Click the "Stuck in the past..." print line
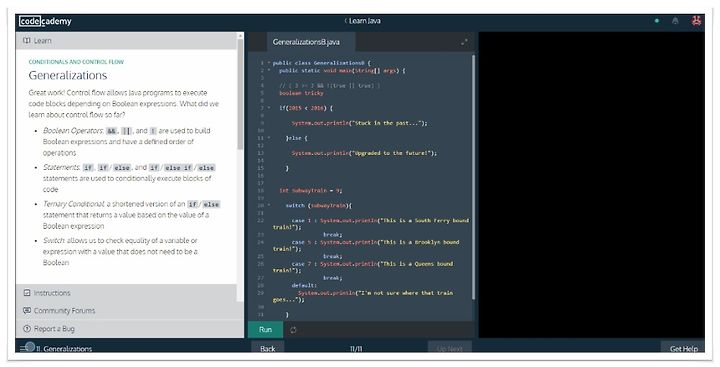 [x=360, y=123]
